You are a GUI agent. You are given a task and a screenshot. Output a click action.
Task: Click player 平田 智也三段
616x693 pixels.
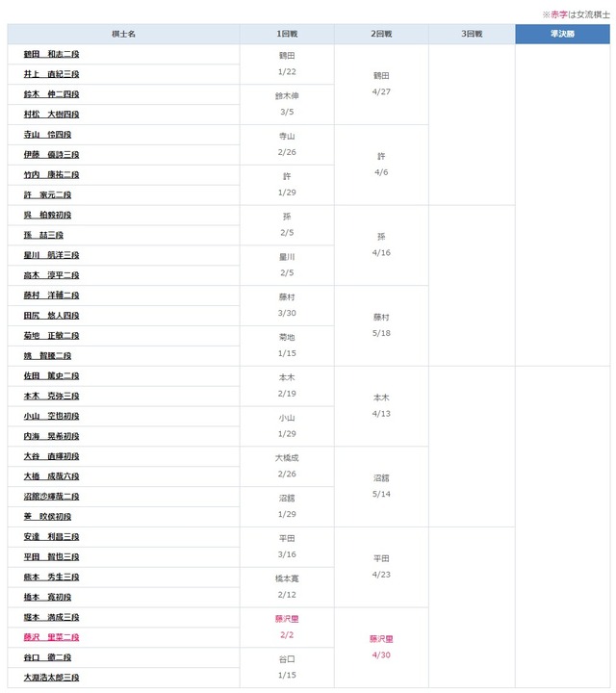coord(51,556)
